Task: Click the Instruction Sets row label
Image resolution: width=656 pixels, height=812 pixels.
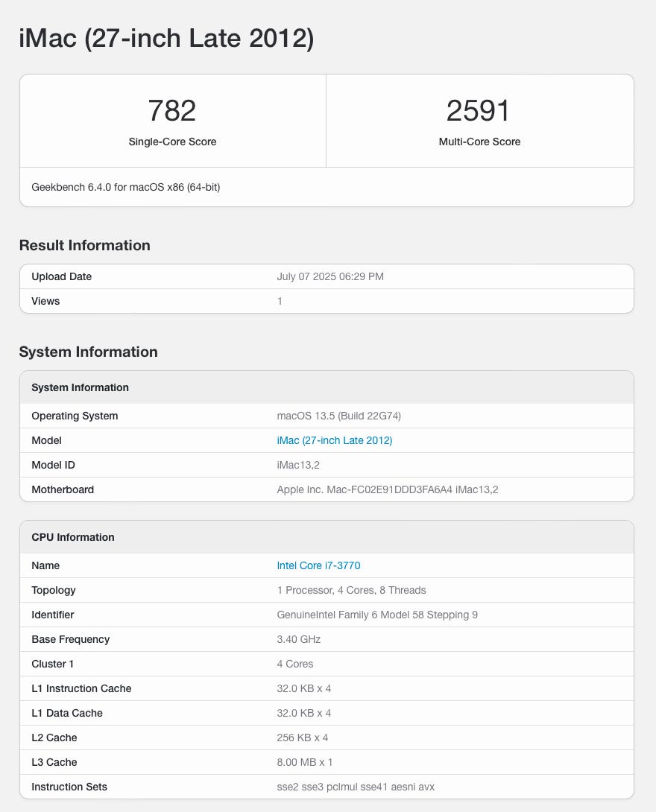Action: pos(69,787)
